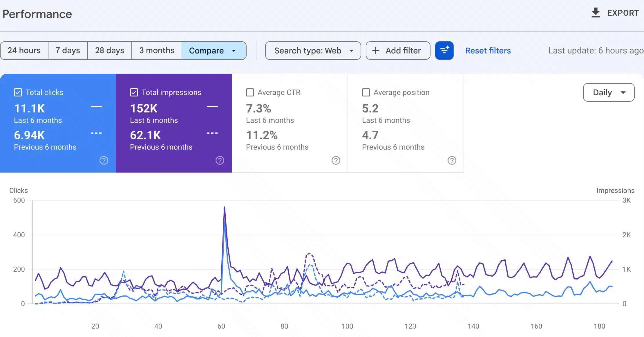Click the plus icon in Add filter
The image size is (644, 337).
376,51
